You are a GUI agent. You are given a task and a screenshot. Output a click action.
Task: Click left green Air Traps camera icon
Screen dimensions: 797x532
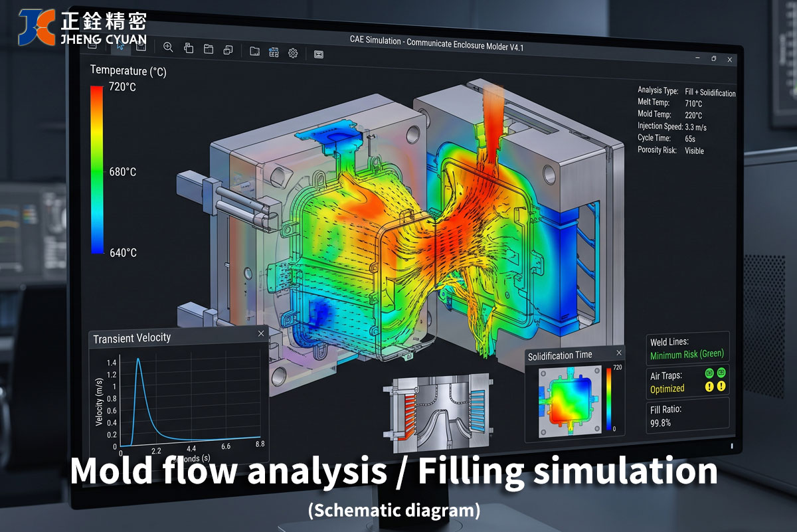(x=709, y=373)
